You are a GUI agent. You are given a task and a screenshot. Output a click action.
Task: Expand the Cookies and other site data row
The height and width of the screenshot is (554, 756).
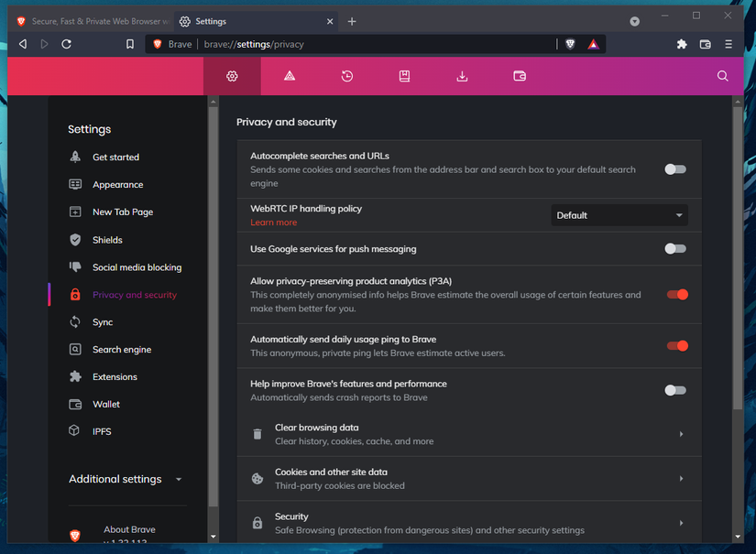pos(469,478)
